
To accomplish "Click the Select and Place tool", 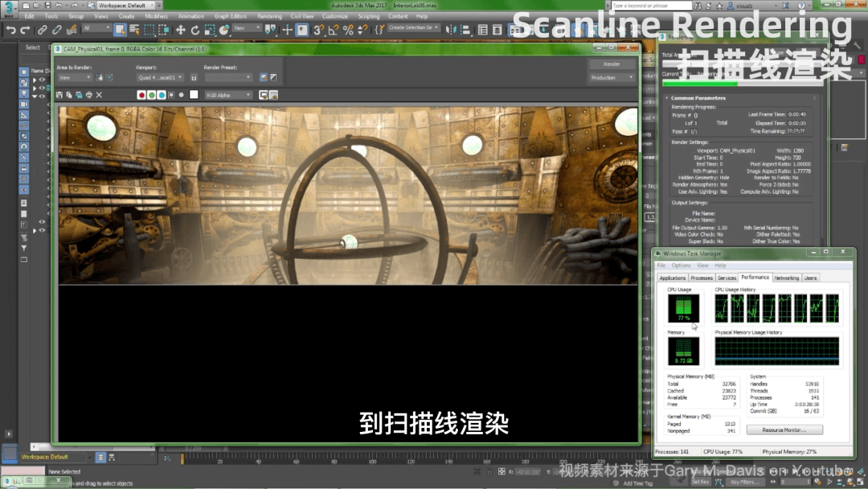I will point(224,30).
